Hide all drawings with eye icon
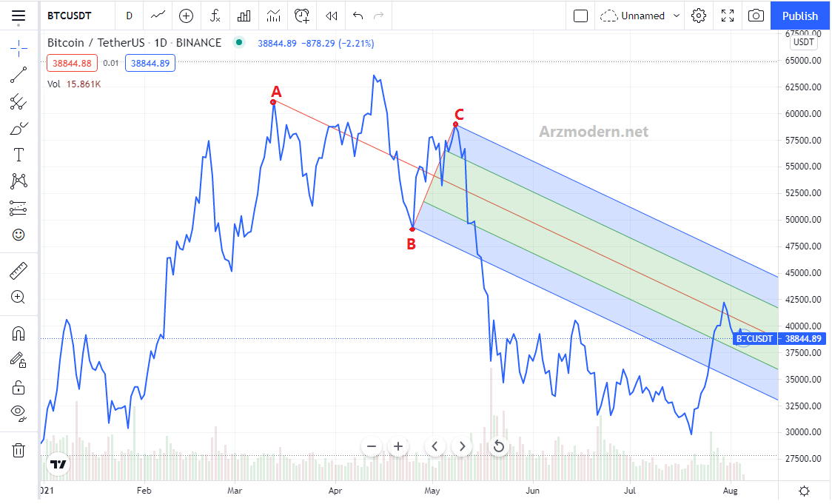The height and width of the screenshot is (504, 832). (x=19, y=413)
